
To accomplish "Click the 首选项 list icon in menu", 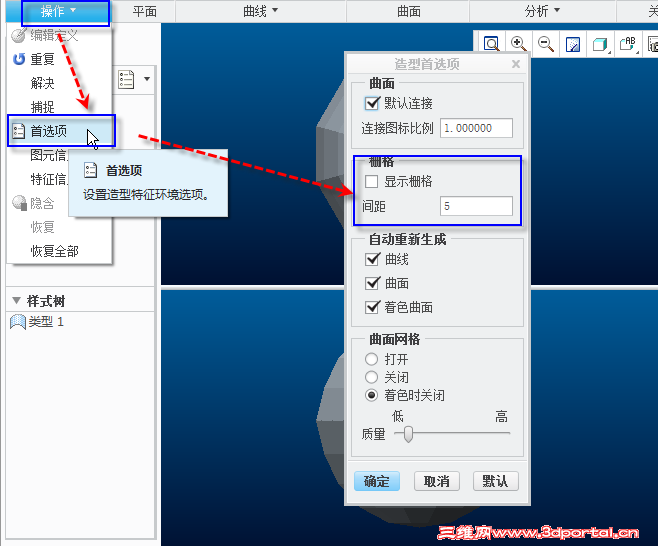I will [x=18, y=131].
